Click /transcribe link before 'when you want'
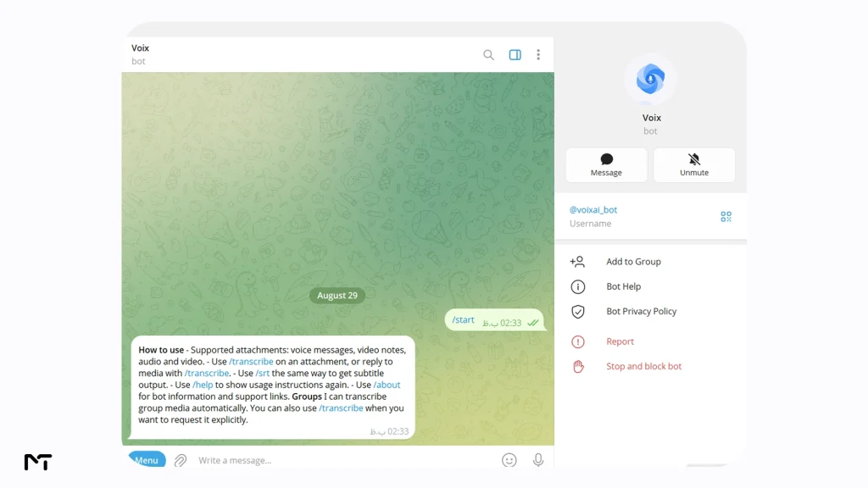868x488 pixels. (x=341, y=408)
